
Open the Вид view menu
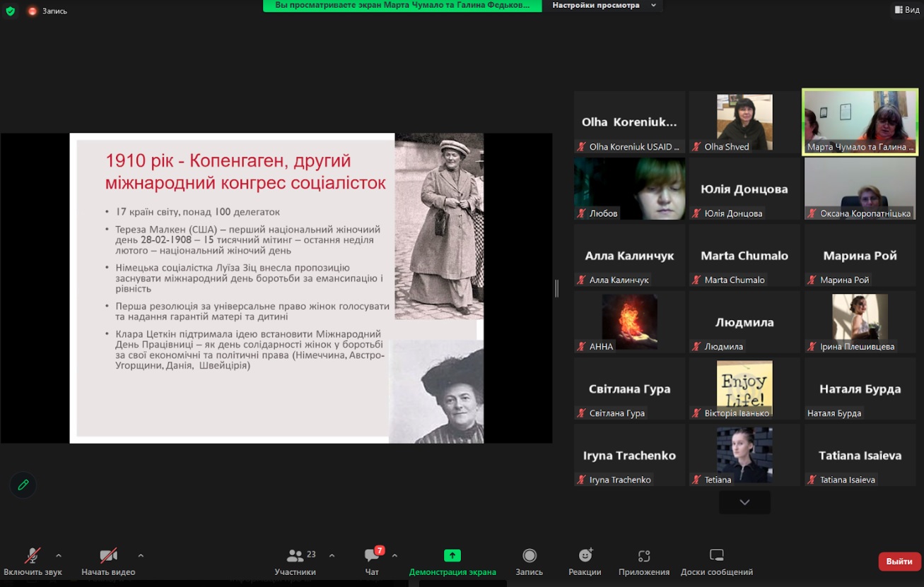coord(906,10)
